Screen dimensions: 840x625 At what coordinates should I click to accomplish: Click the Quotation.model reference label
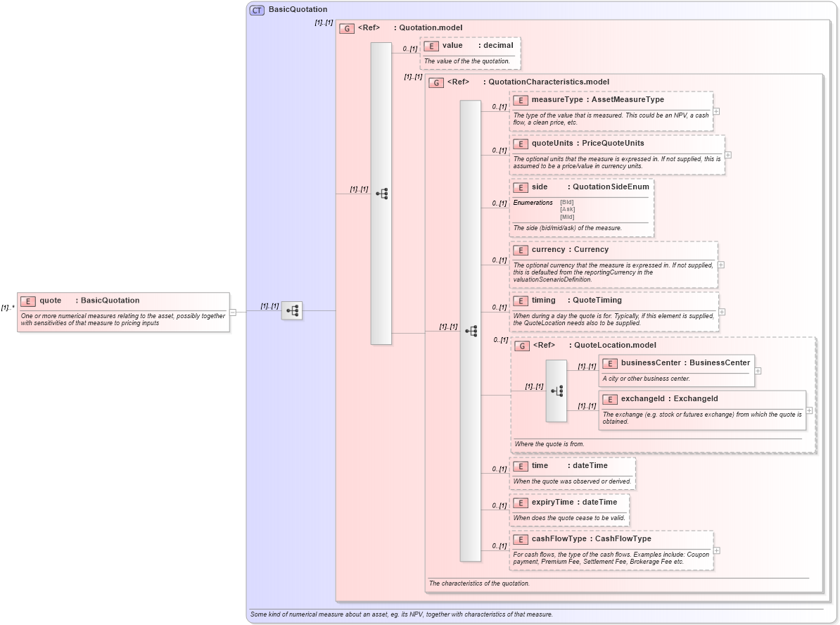(x=431, y=27)
